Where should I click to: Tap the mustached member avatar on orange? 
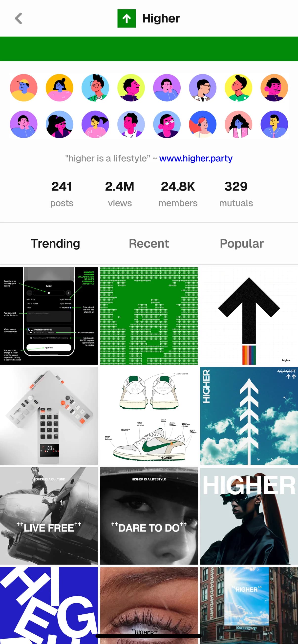pyautogui.click(x=274, y=88)
